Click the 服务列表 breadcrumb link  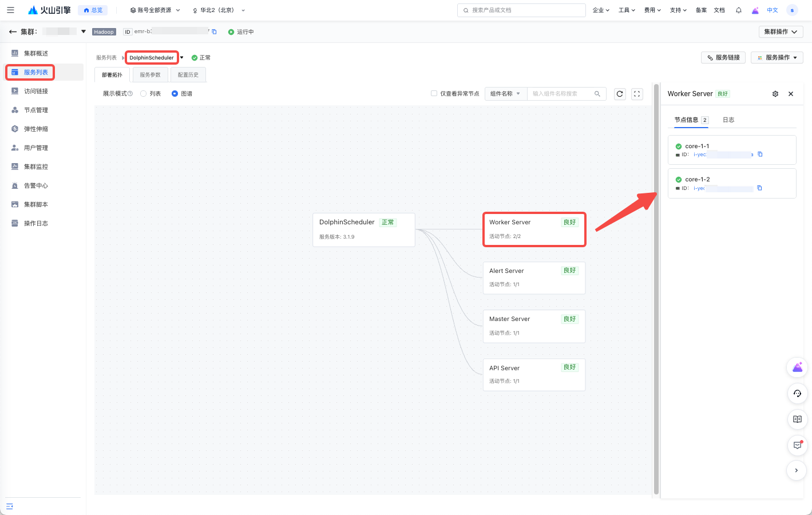(x=106, y=58)
